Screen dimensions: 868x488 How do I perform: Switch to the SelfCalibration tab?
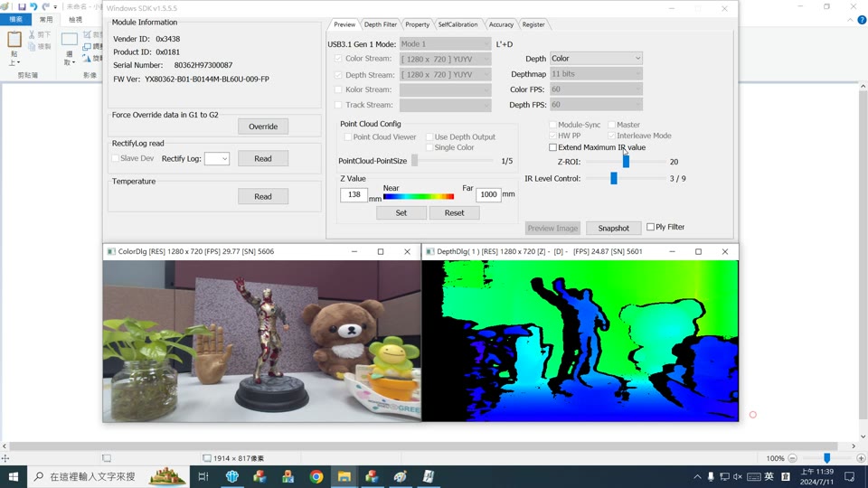point(458,24)
